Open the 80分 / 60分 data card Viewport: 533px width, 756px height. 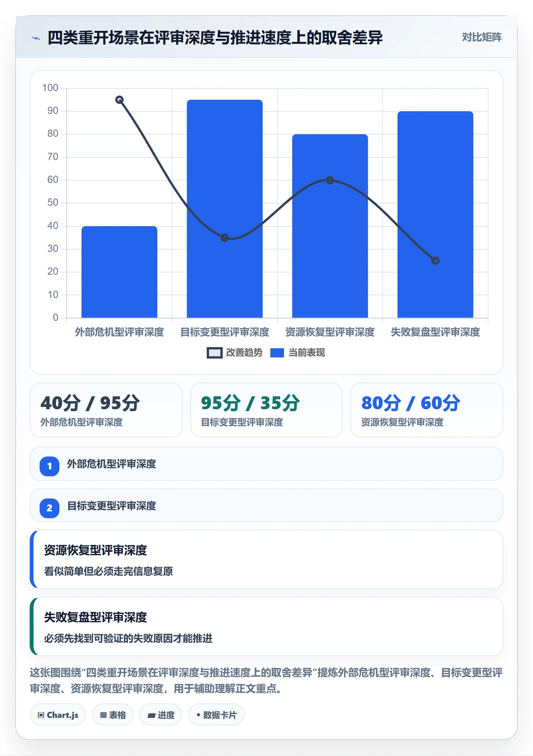(x=427, y=410)
